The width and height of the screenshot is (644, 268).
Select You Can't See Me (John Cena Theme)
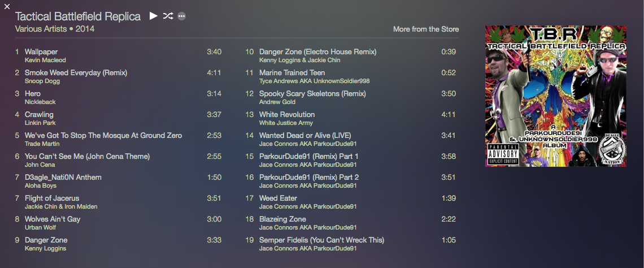click(87, 157)
